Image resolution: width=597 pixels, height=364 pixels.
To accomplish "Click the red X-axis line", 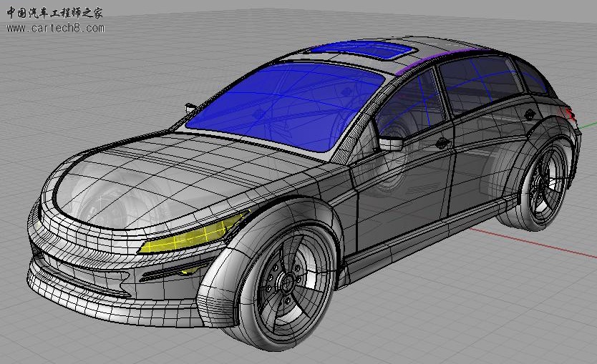I will (x=533, y=243).
